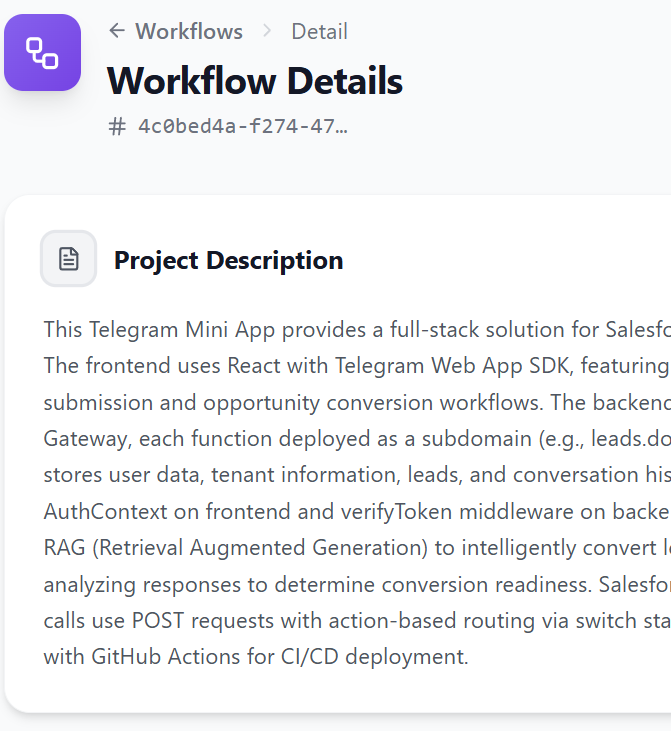Click the Workflow Details page heading
This screenshot has height=731, width=671.
[x=254, y=81]
